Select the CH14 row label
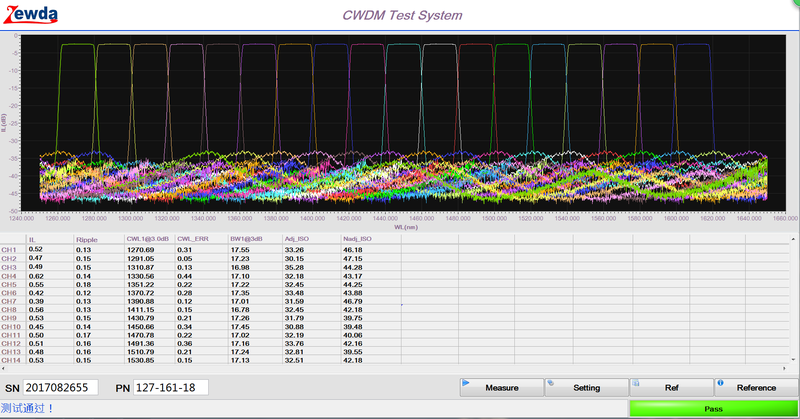The height and width of the screenshot is (419, 800). pyautogui.click(x=11, y=360)
